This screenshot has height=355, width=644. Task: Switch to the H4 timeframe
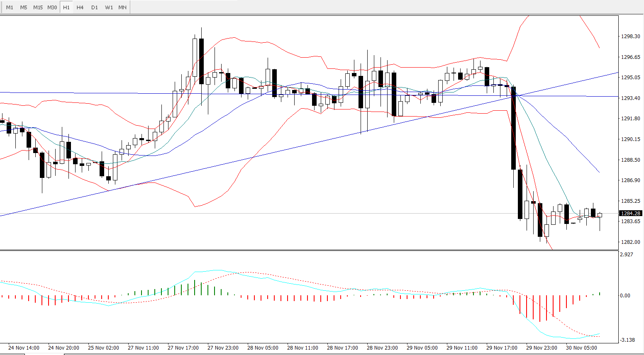coord(80,7)
